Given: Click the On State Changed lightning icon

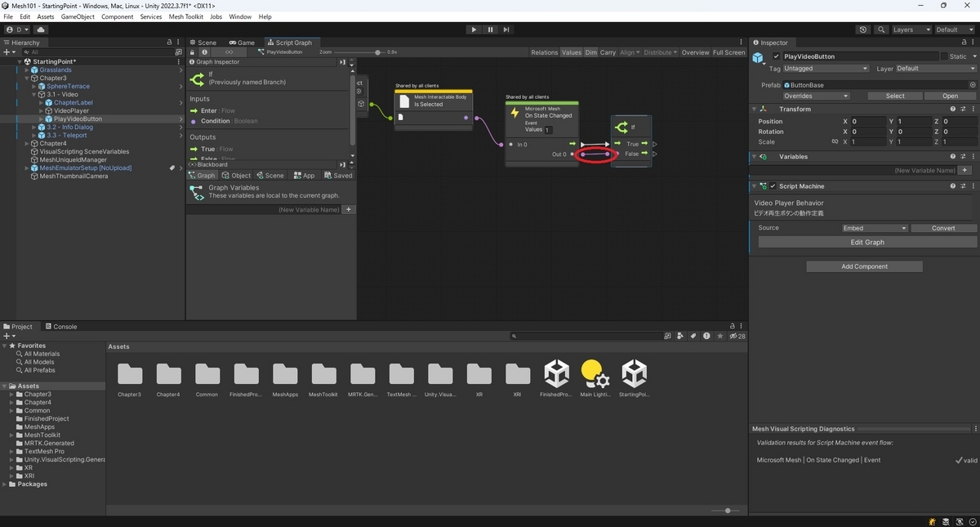Looking at the screenshot, I should (x=514, y=112).
